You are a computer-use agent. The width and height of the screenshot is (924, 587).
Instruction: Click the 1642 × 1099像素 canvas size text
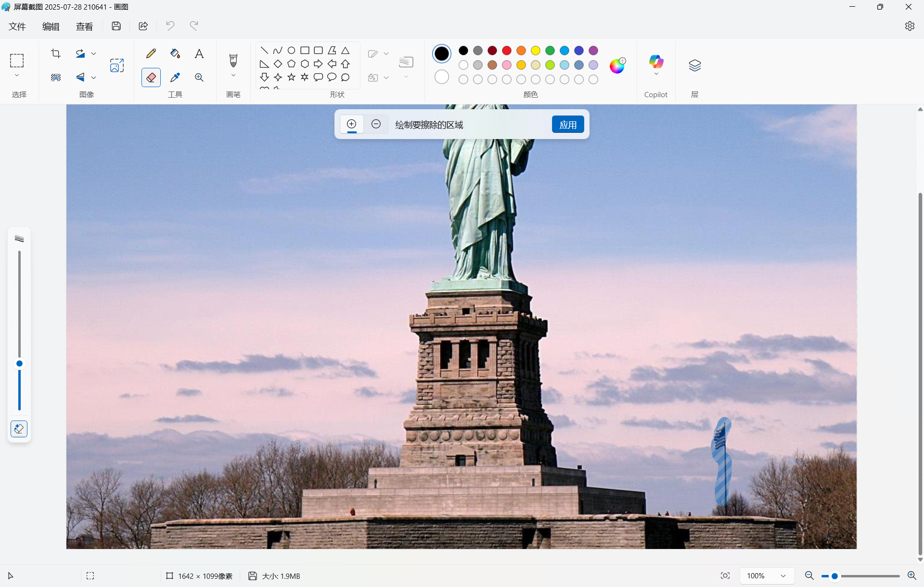tap(205, 576)
